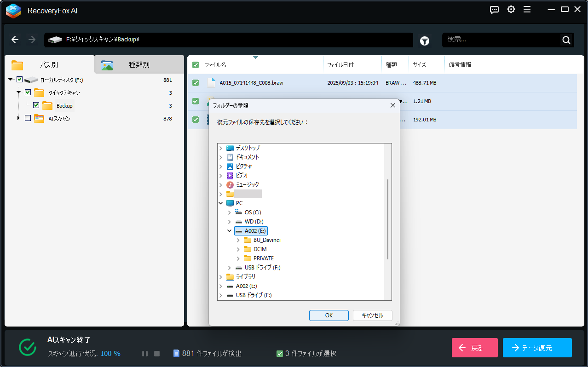Expand the OS (C:) drive node

(x=230, y=212)
